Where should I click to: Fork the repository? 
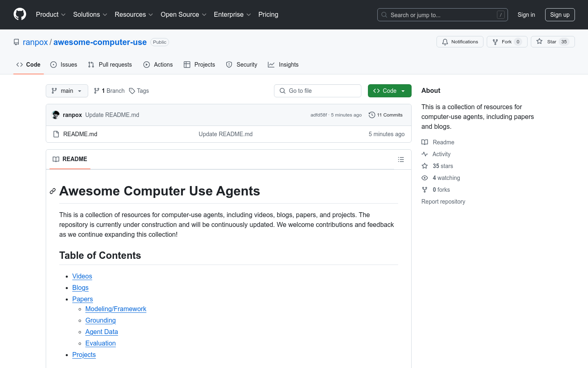pyautogui.click(x=507, y=42)
